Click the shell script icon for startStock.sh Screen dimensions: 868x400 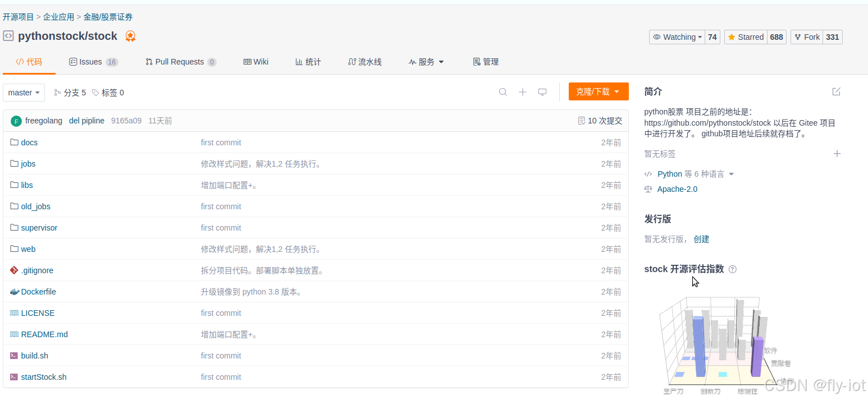click(x=15, y=377)
